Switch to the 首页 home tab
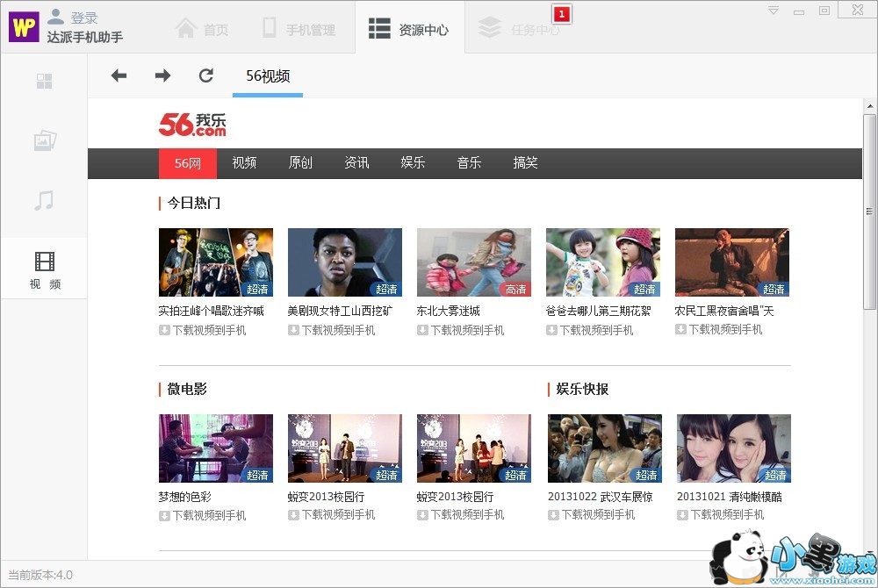 pyautogui.click(x=202, y=29)
